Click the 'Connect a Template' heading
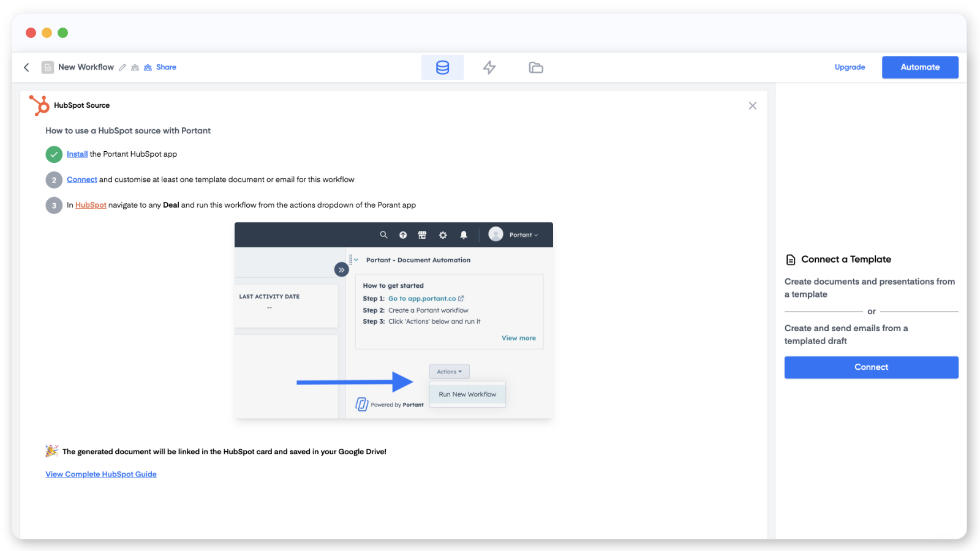Screen dimensions: 980x551 pos(846,260)
